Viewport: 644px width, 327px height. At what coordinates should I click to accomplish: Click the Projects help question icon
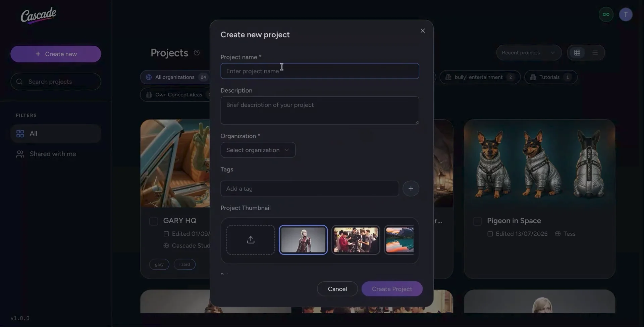click(197, 53)
